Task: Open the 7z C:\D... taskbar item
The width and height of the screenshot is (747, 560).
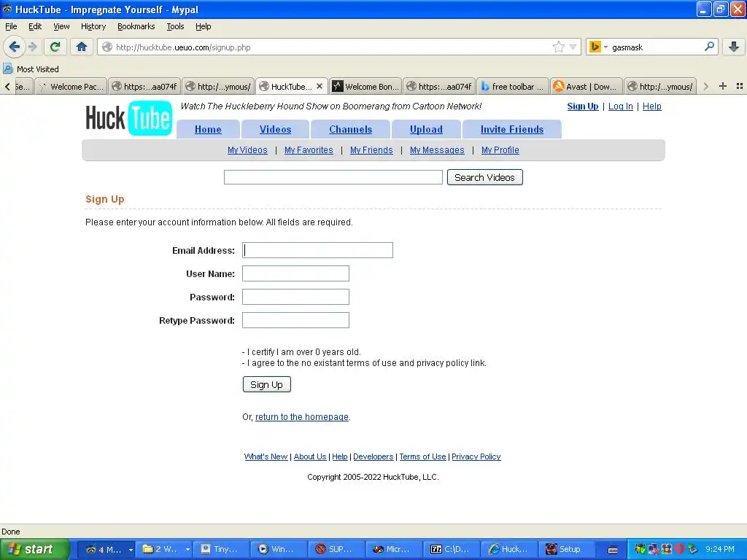Action: [450, 549]
